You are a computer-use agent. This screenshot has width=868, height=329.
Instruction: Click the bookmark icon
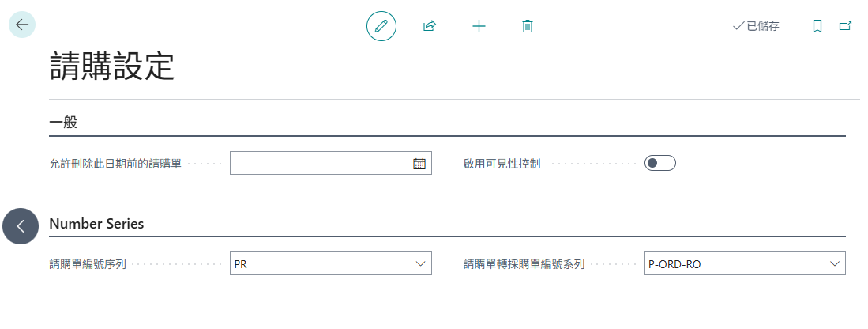tap(817, 26)
